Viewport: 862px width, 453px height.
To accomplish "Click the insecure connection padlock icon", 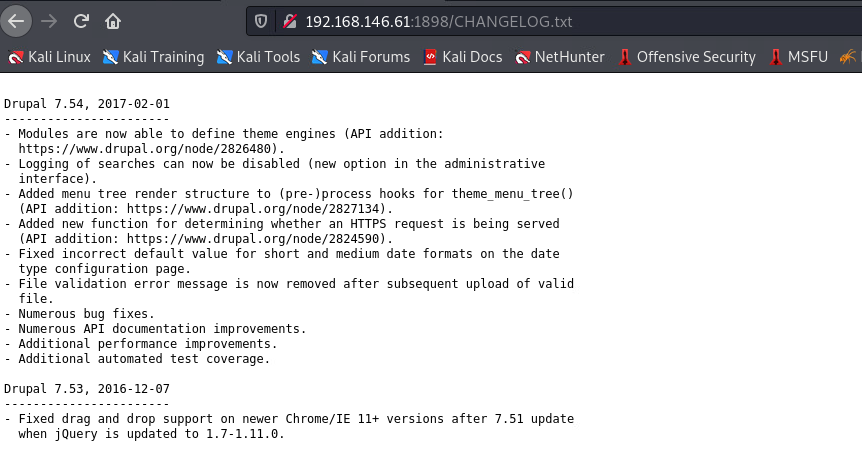I will (290, 21).
